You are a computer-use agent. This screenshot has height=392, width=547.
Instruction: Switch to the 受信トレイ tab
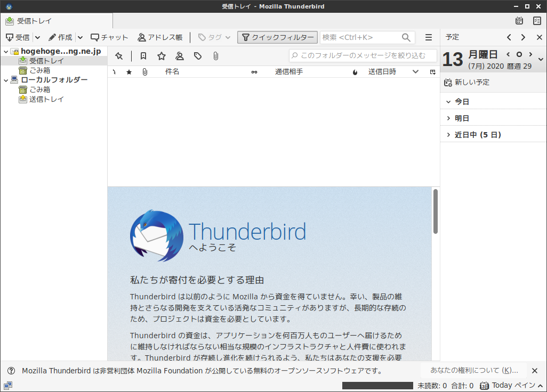(57, 21)
